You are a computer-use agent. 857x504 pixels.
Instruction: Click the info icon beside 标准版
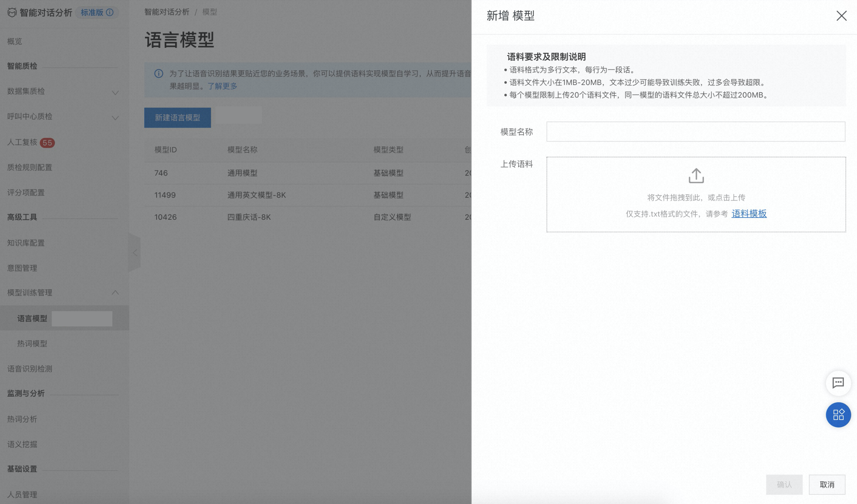pos(110,12)
